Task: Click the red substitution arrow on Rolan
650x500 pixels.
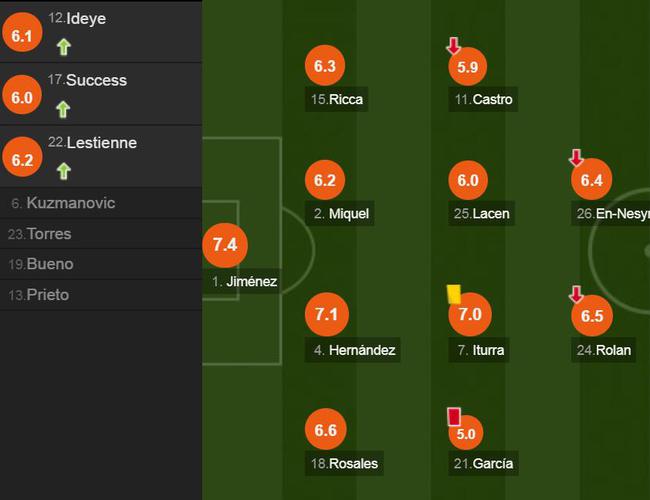Action: point(576,294)
